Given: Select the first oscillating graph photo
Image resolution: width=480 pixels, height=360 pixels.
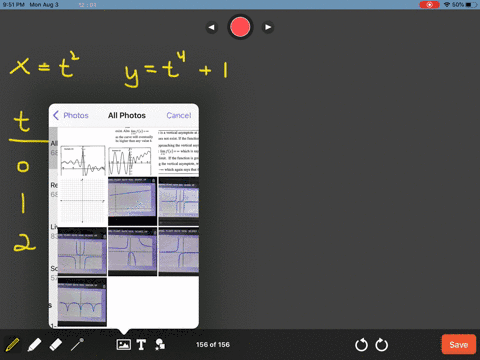Looking at the screenshot, I should coord(82,152).
